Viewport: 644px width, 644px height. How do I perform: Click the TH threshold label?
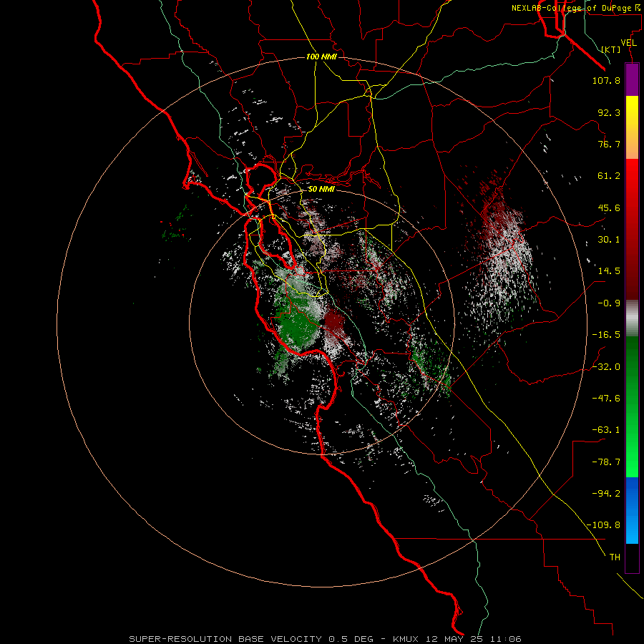coord(615,557)
